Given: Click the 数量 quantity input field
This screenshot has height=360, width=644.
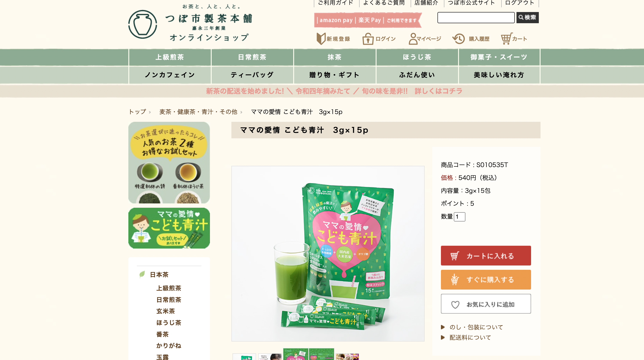Looking at the screenshot, I should pyautogui.click(x=460, y=217).
